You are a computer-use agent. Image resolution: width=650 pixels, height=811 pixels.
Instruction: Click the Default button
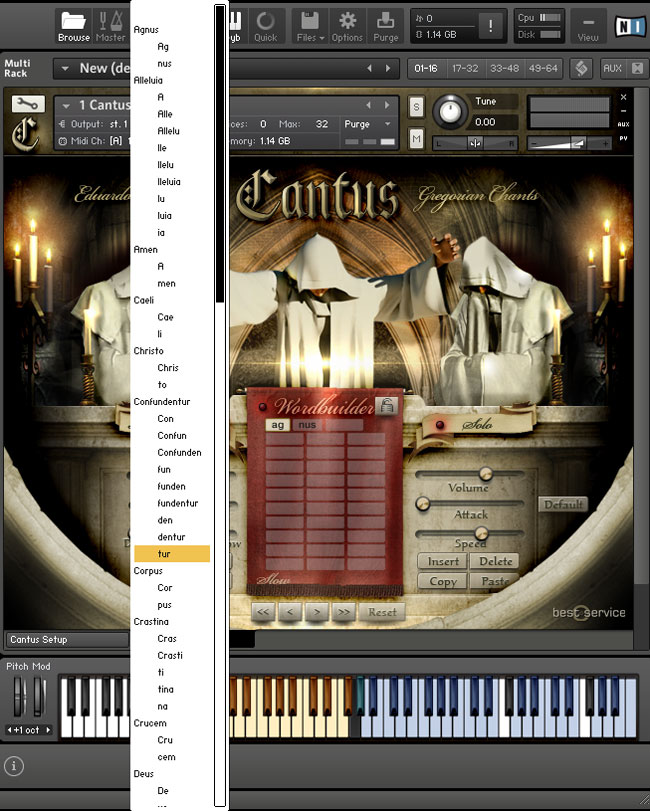point(561,505)
